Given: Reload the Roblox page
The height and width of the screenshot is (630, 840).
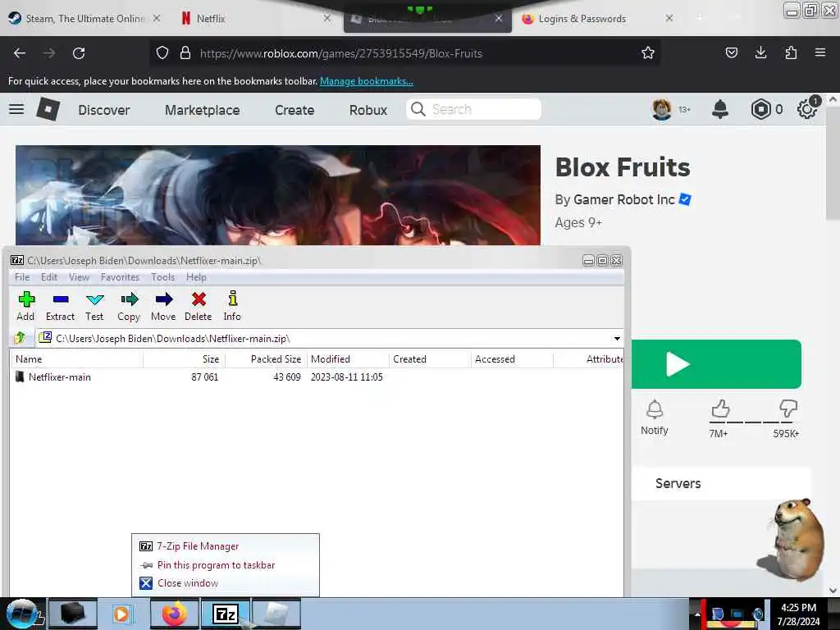Looking at the screenshot, I should [79, 53].
